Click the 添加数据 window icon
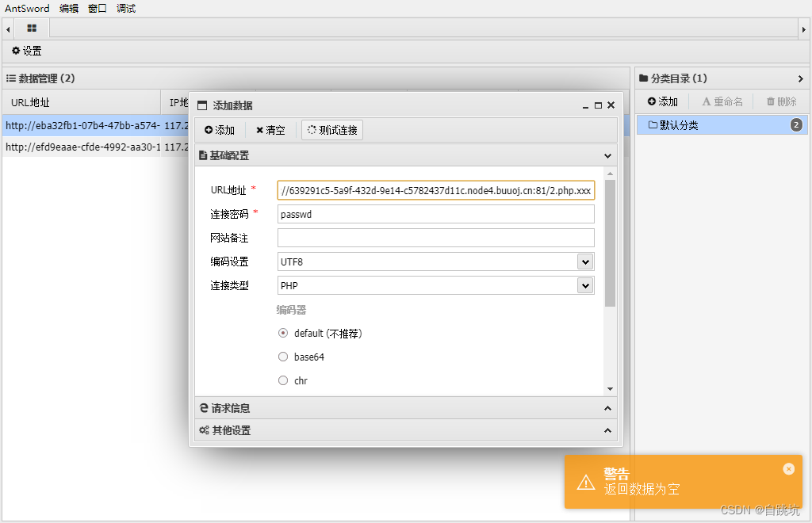Viewport: 812px width, 523px height. point(202,105)
